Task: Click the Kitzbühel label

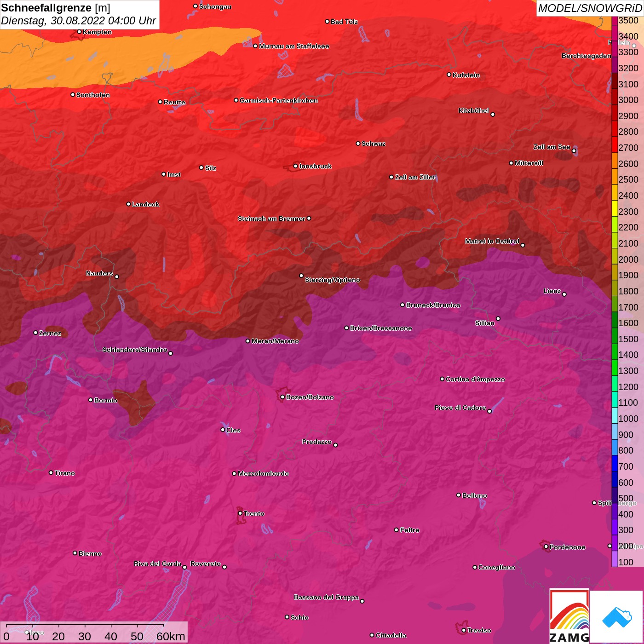Action: [x=474, y=110]
